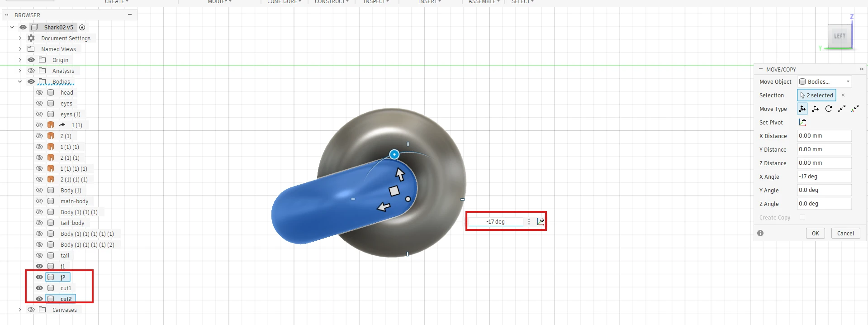Screen dimensions: 868x325
Task: Open the INSERT menu
Action: pyautogui.click(x=429, y=2)
